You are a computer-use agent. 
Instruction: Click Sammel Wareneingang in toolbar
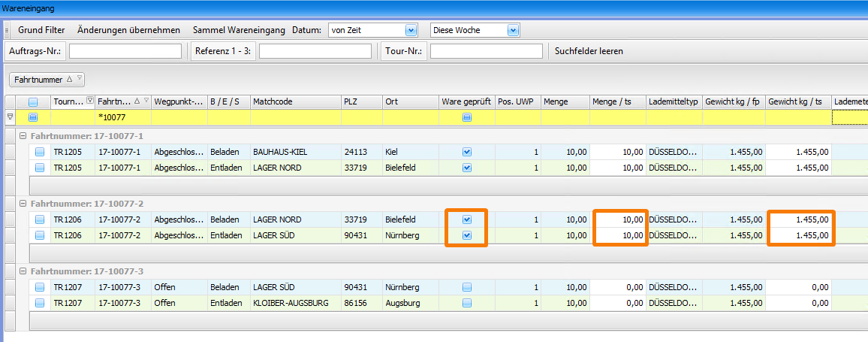tap(239, 31)
